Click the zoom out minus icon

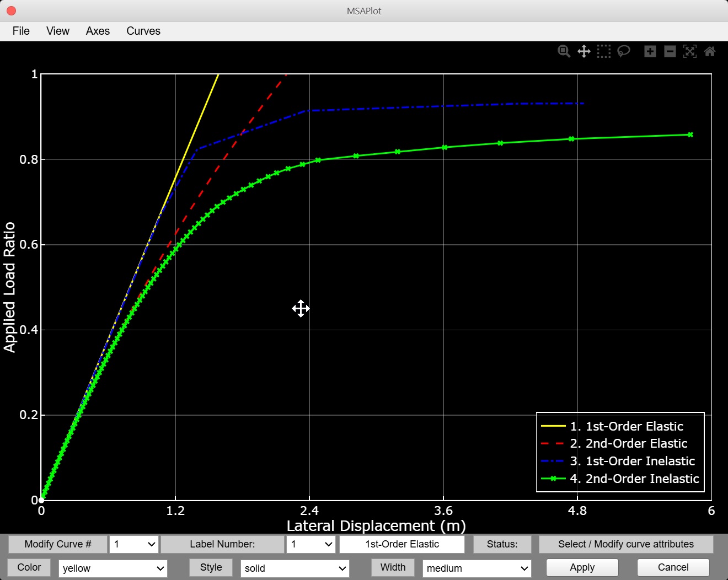pos(670,51)
